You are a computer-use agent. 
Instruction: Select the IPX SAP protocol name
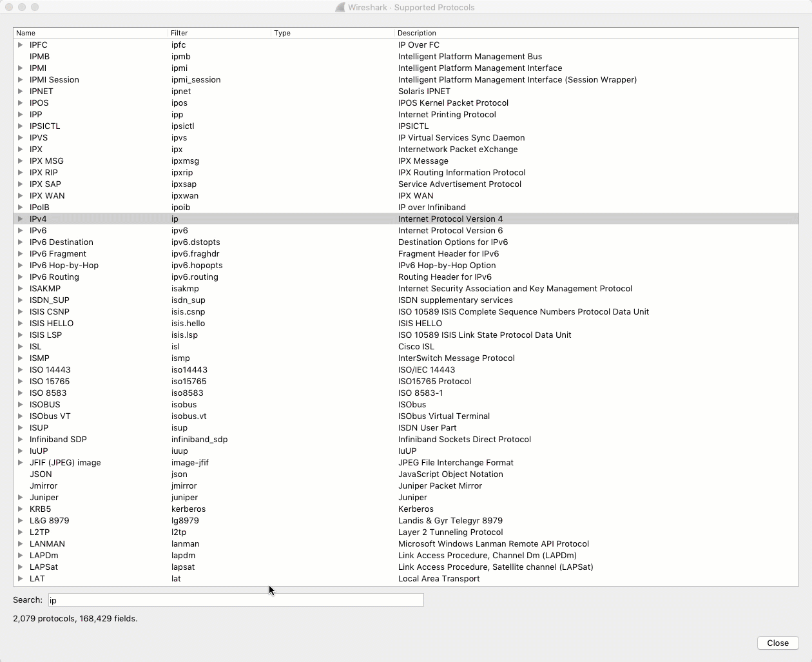click(x=45, y=184)
